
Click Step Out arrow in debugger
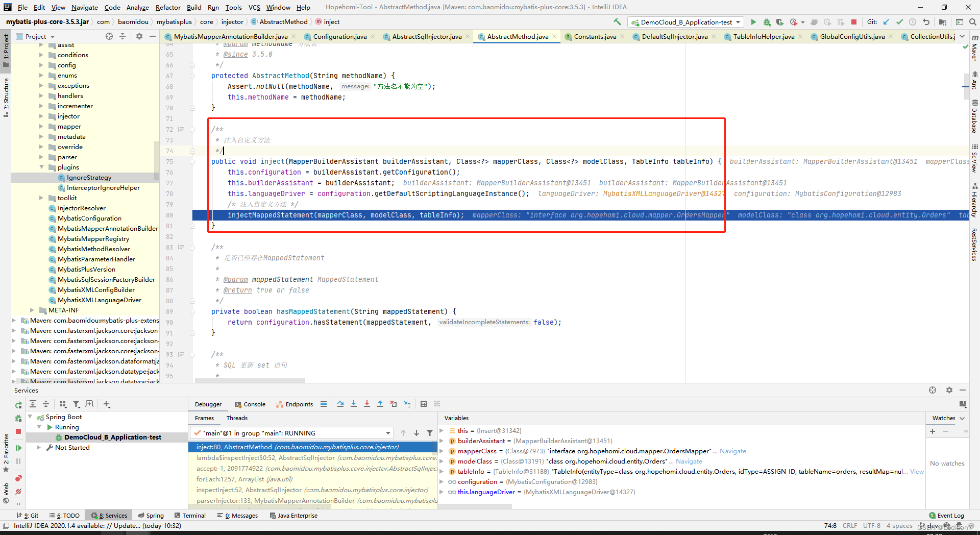(x=380, y=404)
